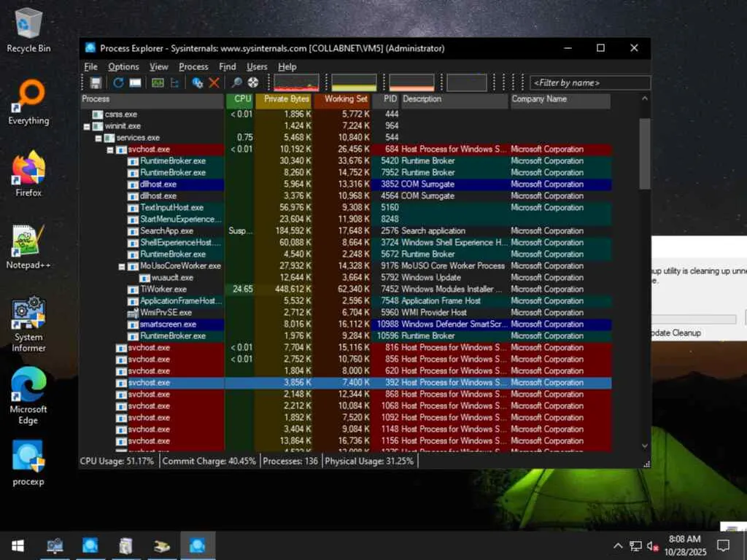The width and height of the screenshot is (747, 560).
Task: Sort by the Process column header
Action: point(152,100)
